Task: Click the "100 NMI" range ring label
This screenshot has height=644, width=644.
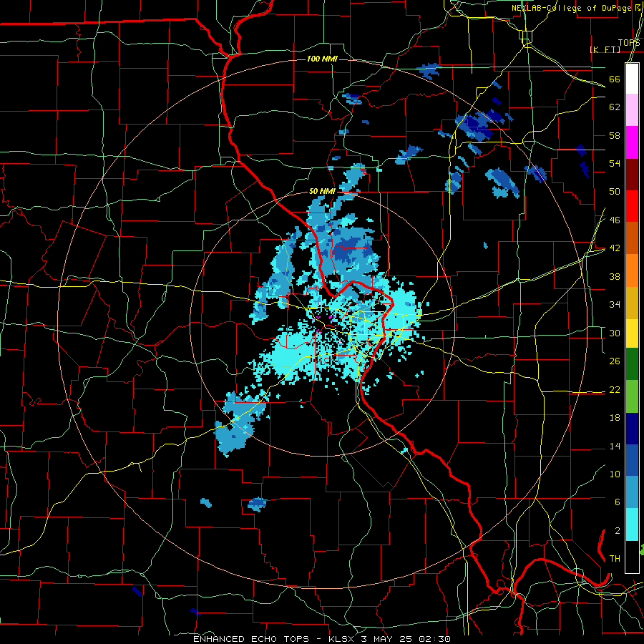Action: (322, 59)
